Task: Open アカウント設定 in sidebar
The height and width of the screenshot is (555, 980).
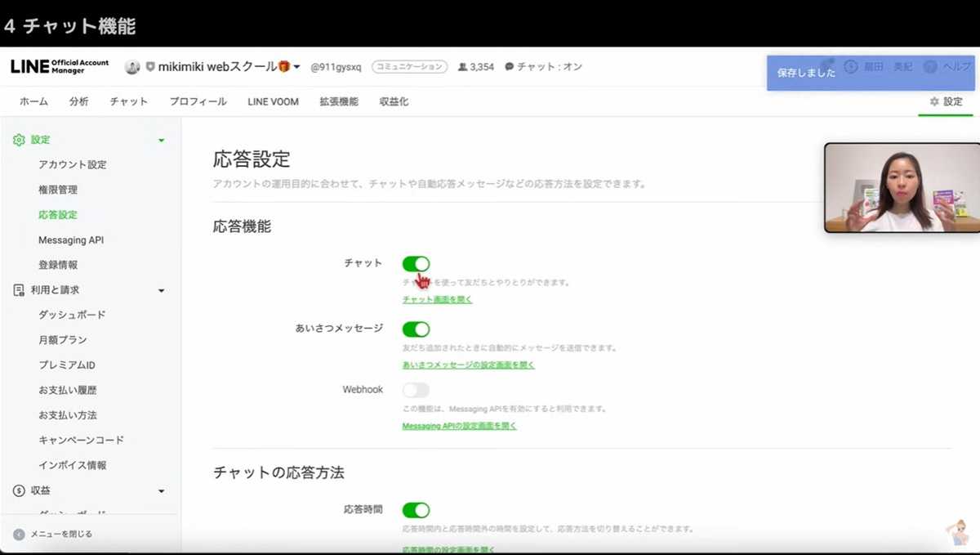Action: (73, 165)
